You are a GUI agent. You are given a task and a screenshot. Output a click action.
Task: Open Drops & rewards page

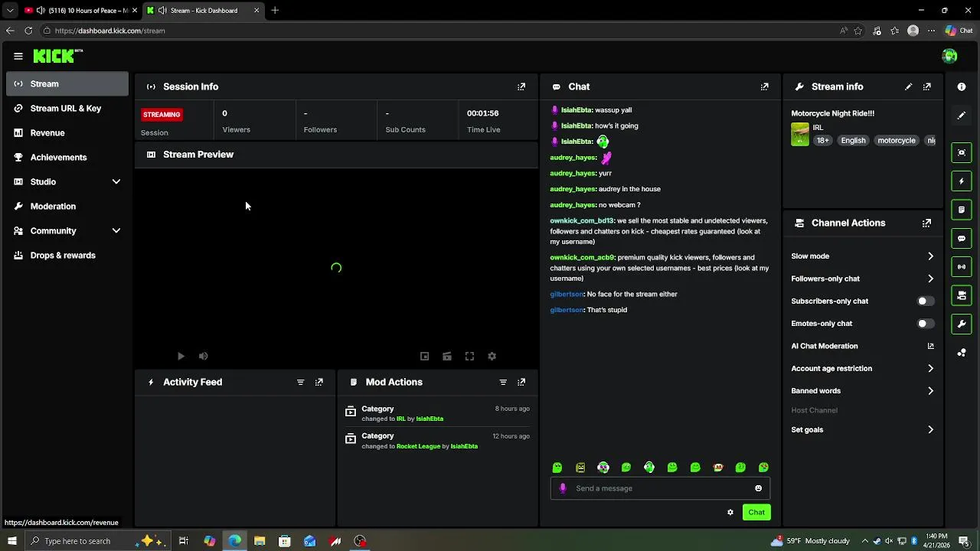point(67,256)
